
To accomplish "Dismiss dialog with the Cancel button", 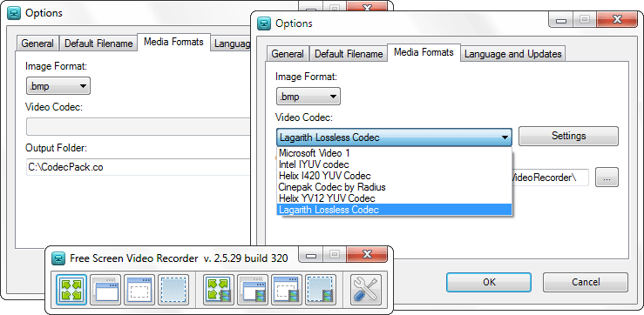I will click(586, 282).
